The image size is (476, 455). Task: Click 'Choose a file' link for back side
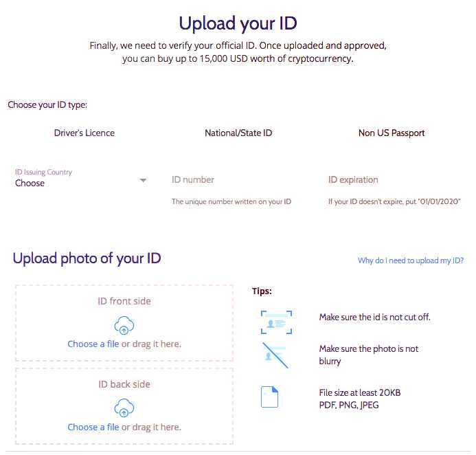(93, 427)
